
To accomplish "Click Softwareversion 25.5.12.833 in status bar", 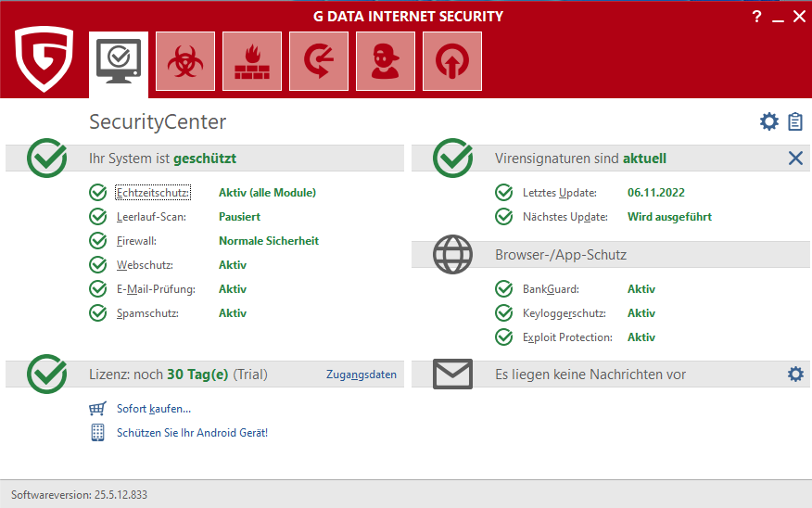I will [79, 494].
